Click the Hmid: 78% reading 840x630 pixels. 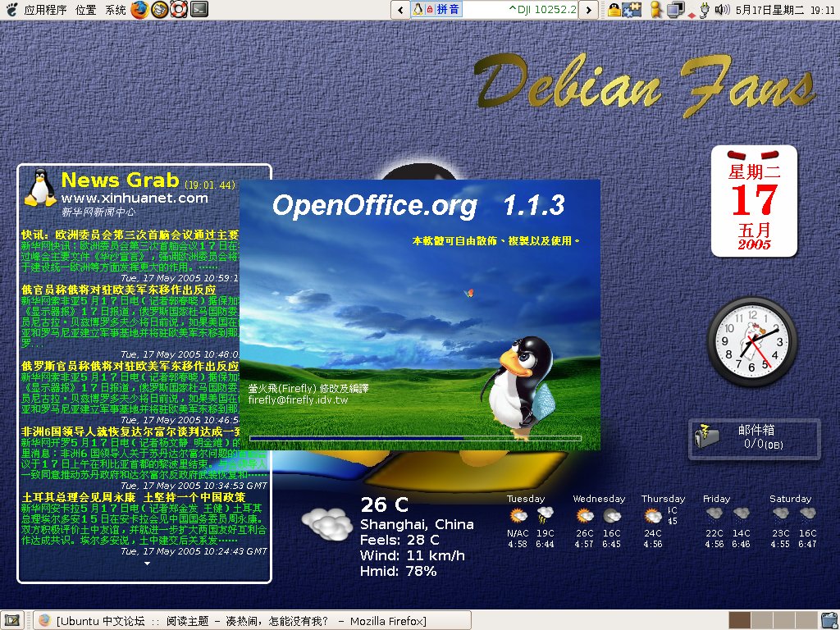coord(398,571)
